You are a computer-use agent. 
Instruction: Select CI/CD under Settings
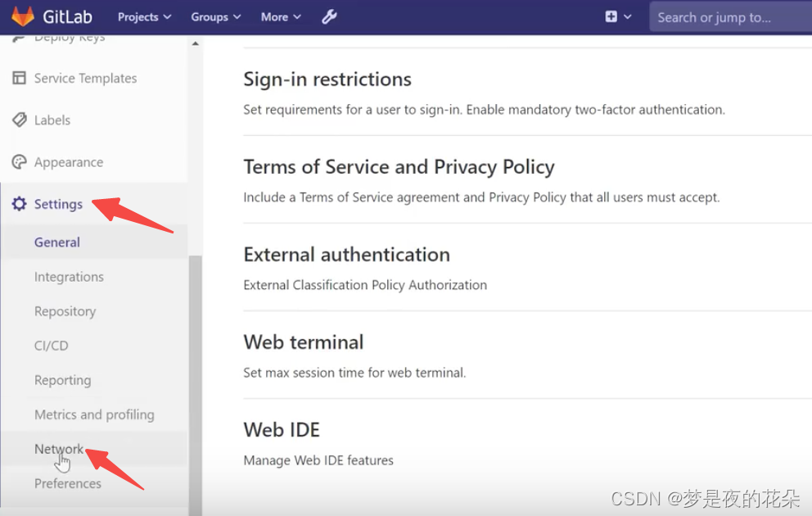point(52,346)
